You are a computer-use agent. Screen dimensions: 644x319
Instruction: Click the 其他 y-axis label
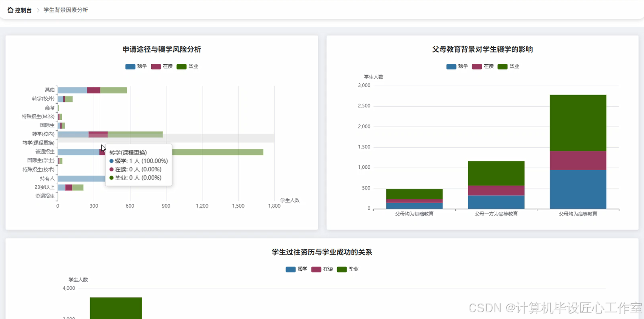tap(50, 90)
